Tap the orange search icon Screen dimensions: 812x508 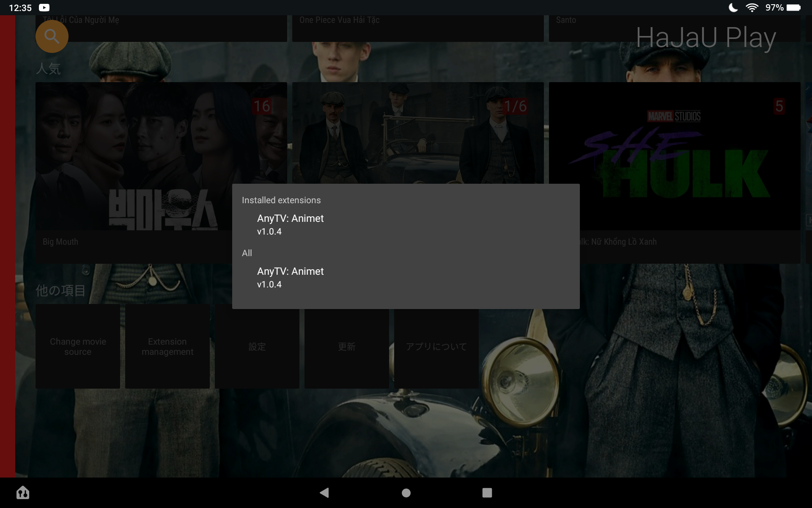[52, 36]
